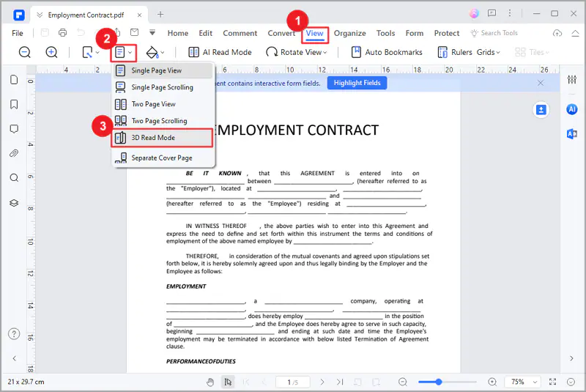Expand the right panel arrow

[571, 358]
